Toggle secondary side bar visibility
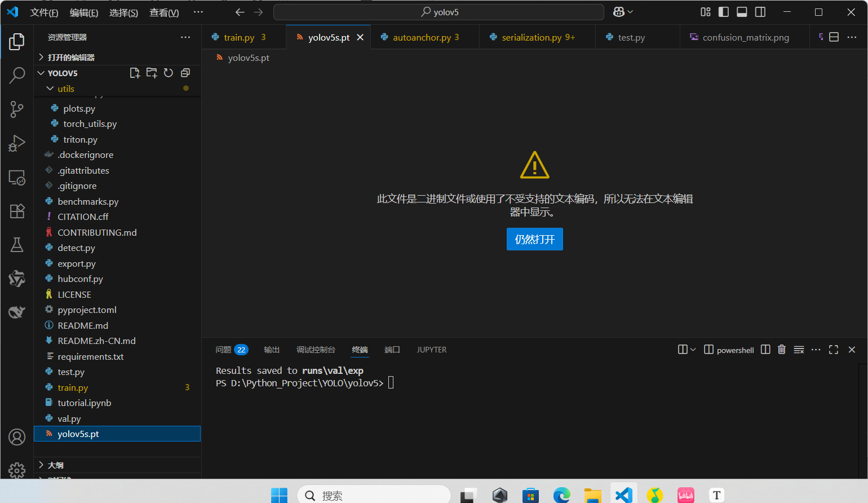This screenshot has height=503, width=868. [x=760, y=12]
